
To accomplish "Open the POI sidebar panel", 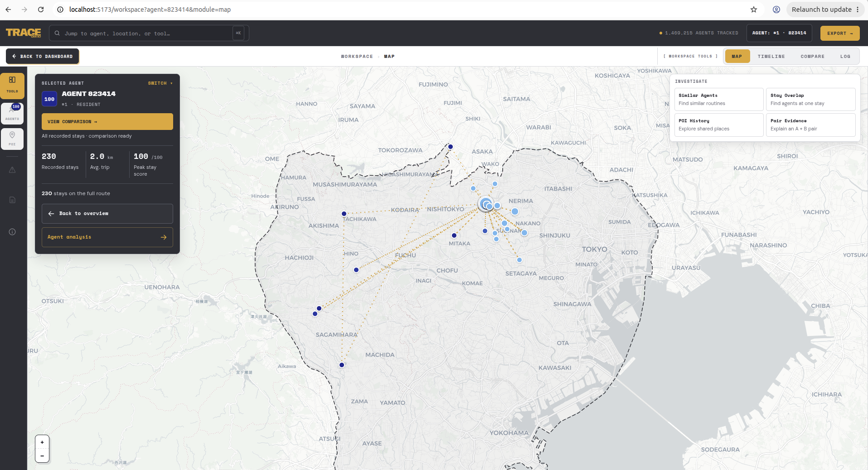I will (12, 139).
